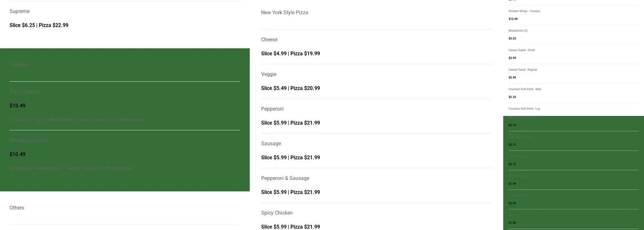Image resolution: width=644 pixels, height=230 pixels.
Task: Open the Others section heading
Action: point(17,208)
